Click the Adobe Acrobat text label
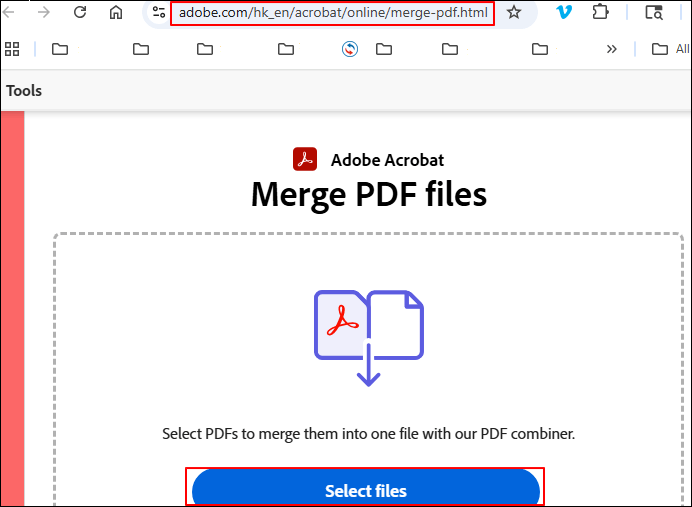This screenshot has width=692, height=507. 387,160
